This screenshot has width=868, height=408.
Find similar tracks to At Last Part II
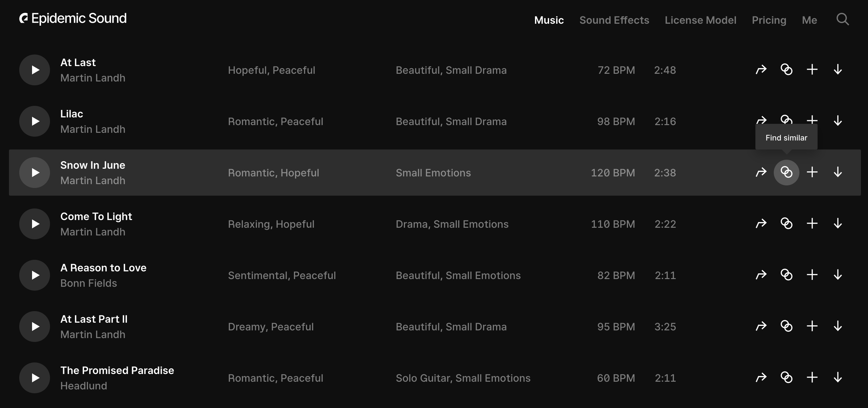tap(787, 326)
